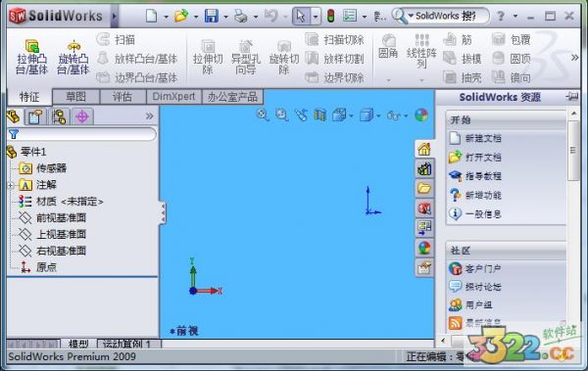
Task: Click the New document icon
Action: 152,16
